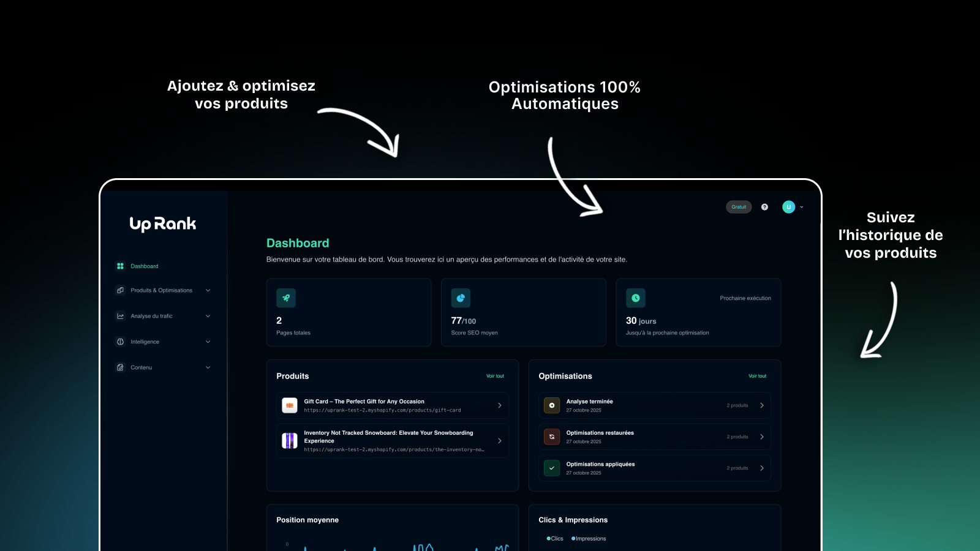
Task: Open the Optimisations appliquées row arrow
Action: (762, 468)
